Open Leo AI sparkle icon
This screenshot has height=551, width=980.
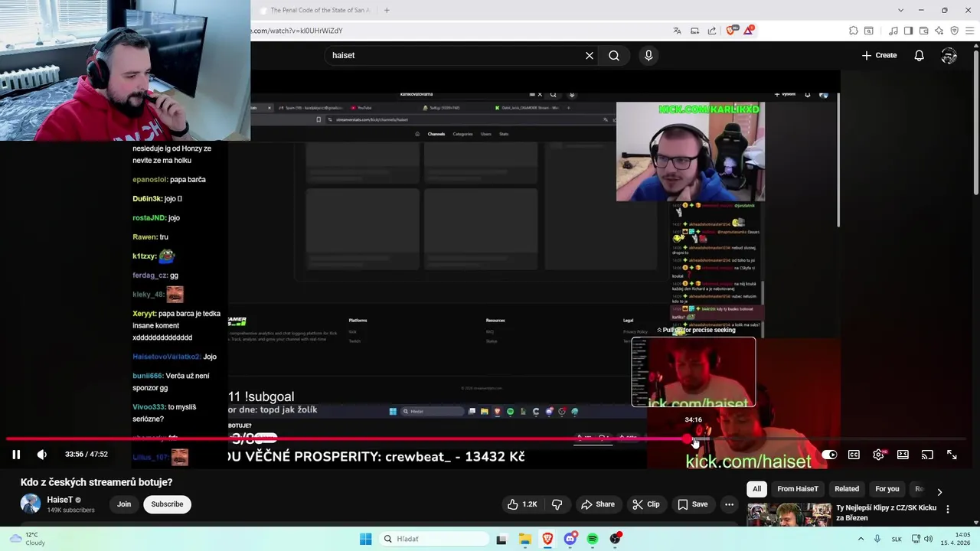tap(939, 31)
